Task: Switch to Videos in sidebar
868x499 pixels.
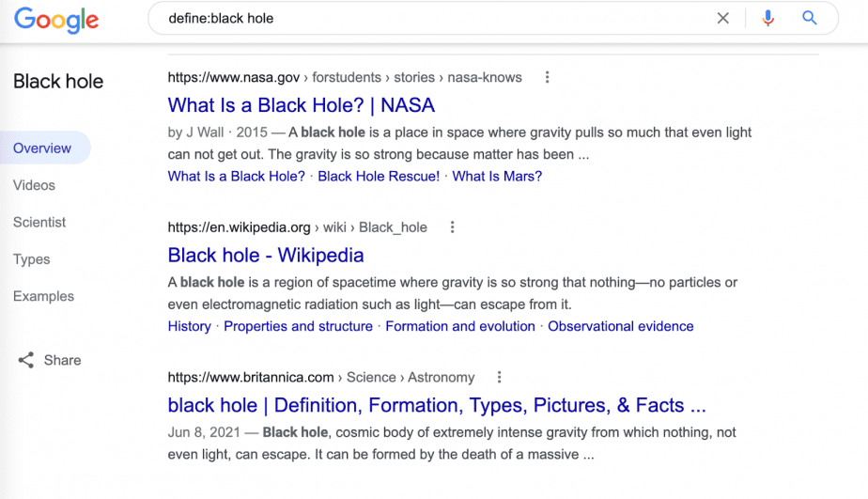Action: click(34, 185)
